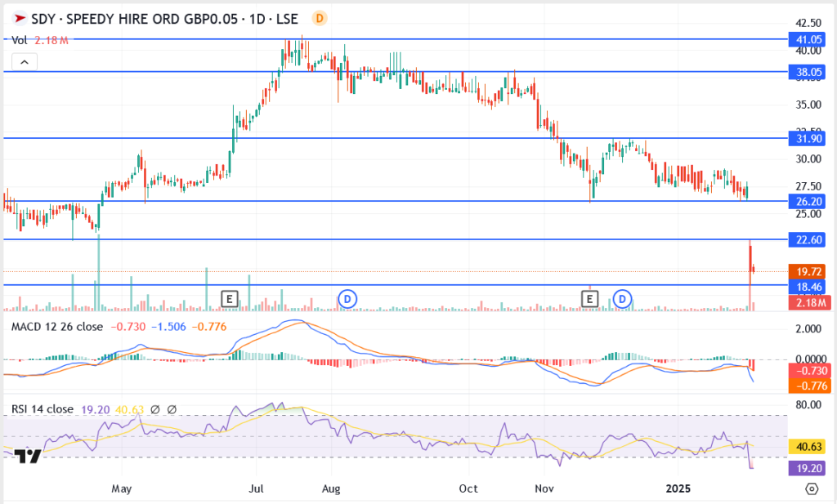
Task: Select the Vol indicator legend
Action: click(20, 39)
